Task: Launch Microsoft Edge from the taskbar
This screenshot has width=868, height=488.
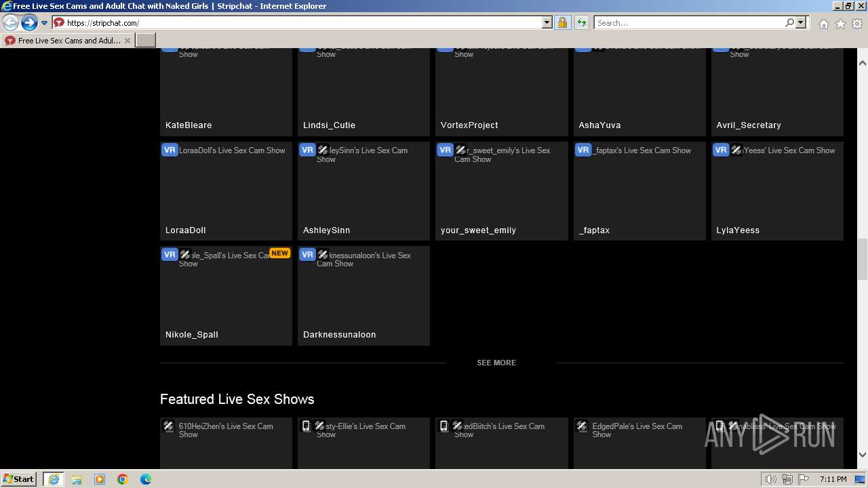Action: (146, 479)
